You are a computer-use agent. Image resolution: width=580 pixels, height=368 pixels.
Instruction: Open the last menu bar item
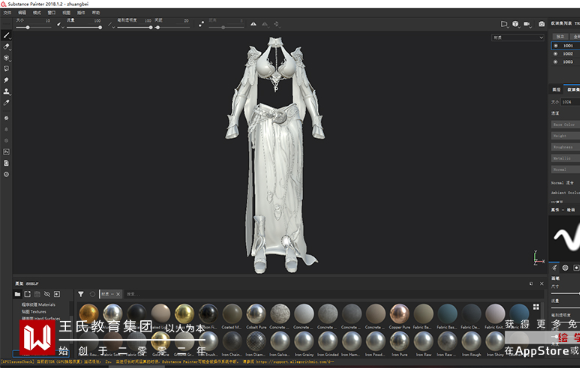[x=96, y=13]
